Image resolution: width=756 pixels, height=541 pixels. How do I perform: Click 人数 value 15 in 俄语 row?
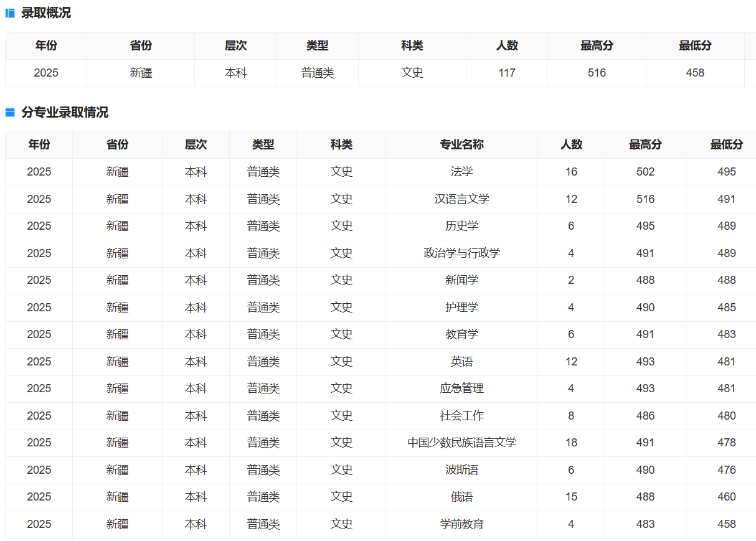571,497
